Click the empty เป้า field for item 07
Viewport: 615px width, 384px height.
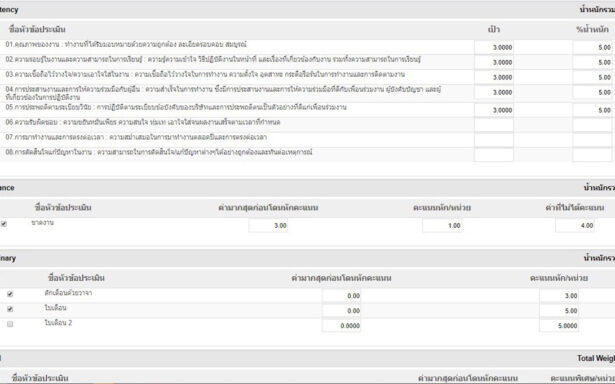[494, 140]
